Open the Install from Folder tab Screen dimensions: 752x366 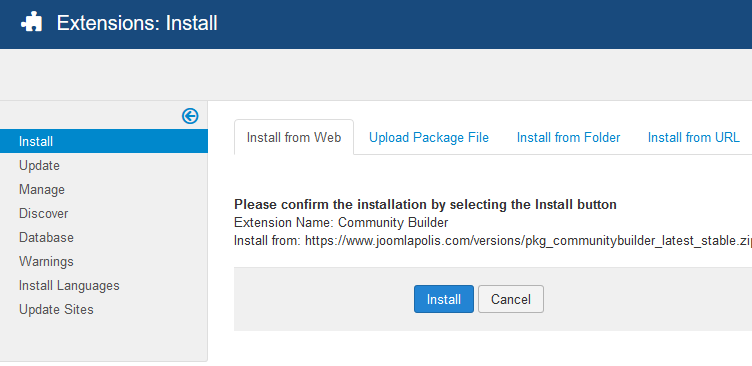(x=568, y=138)
